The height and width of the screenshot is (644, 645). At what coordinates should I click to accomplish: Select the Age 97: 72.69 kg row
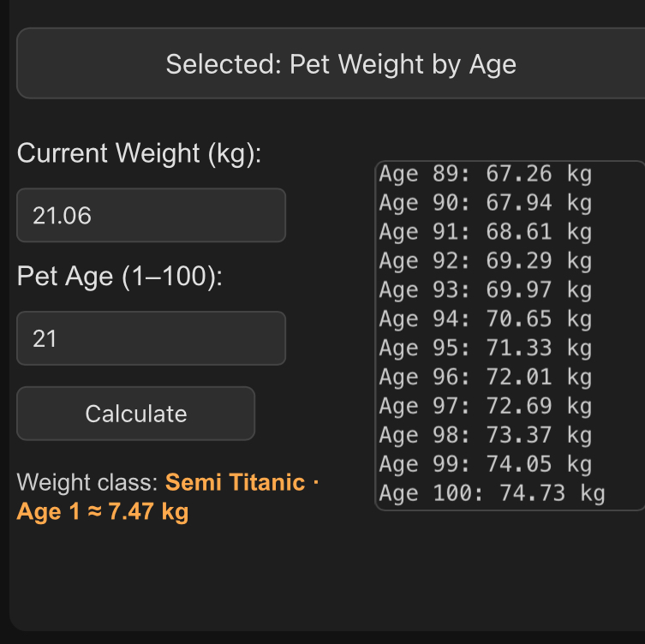coord(485,407)
